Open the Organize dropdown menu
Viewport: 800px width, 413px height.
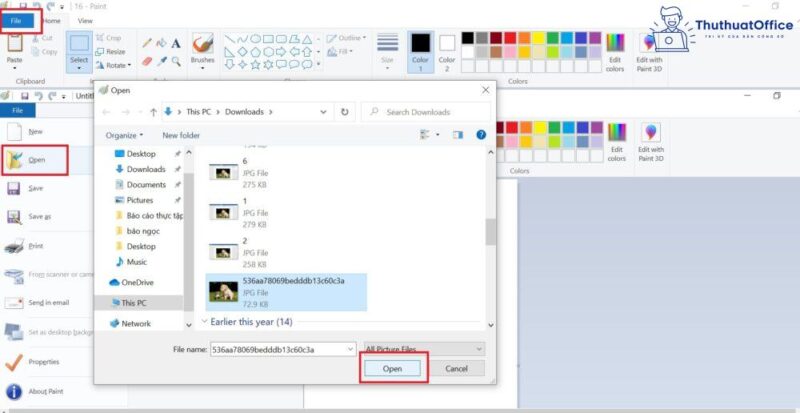[x=124, y=135]
